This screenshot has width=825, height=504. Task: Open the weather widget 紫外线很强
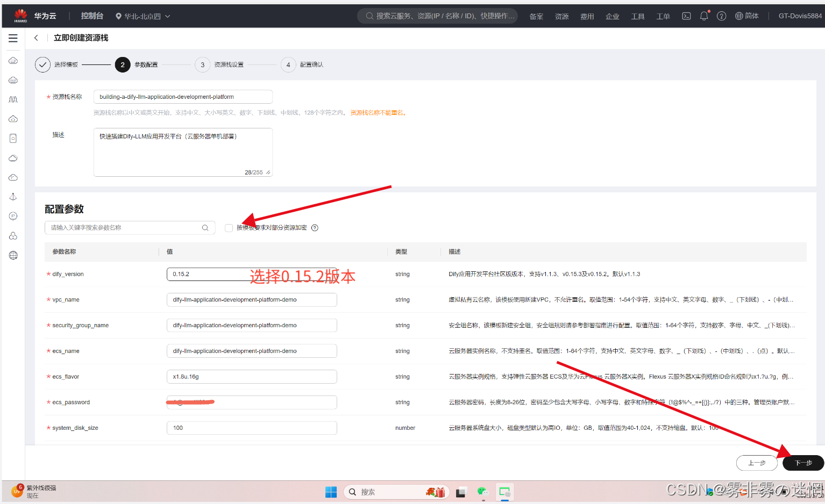tap(34, 491)
